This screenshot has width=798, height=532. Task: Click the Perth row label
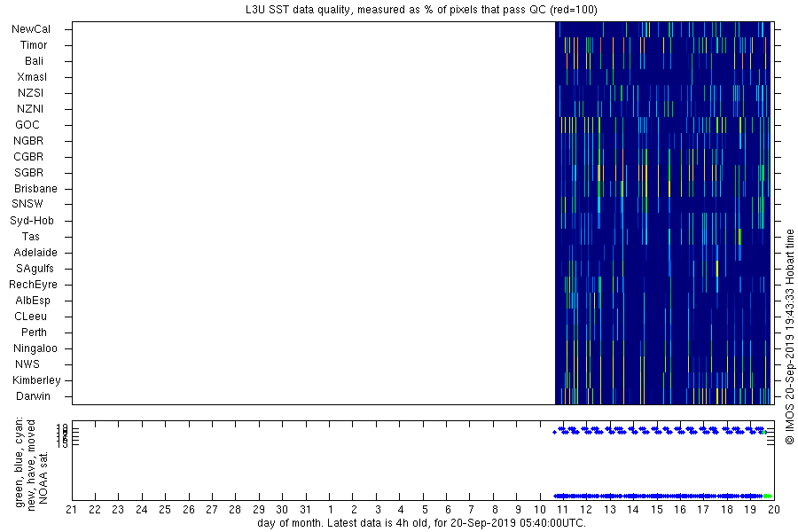pyautogui.click(x=34, y=332)
